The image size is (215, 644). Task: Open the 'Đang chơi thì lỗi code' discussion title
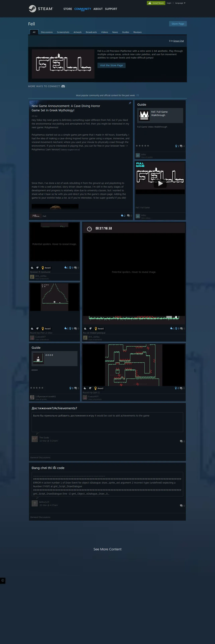click(x=48, y=468)
